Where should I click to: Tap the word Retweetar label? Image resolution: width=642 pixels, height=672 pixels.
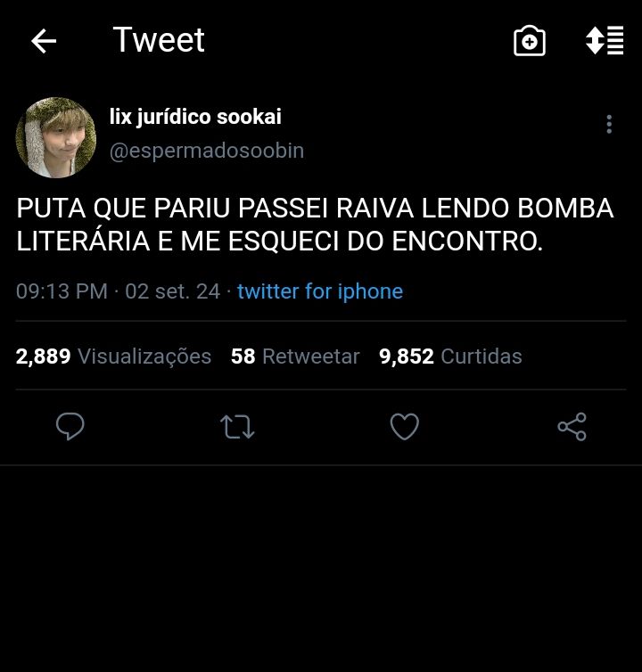tap(311, 356)
